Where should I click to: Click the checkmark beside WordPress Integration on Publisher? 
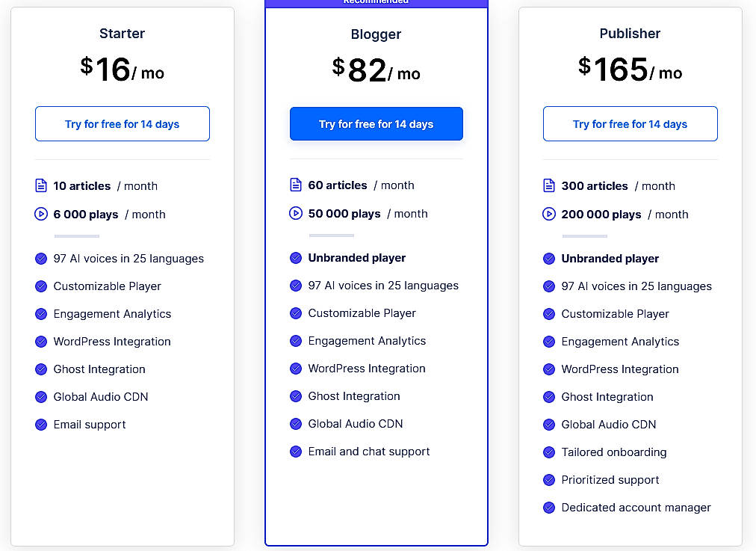549,369
